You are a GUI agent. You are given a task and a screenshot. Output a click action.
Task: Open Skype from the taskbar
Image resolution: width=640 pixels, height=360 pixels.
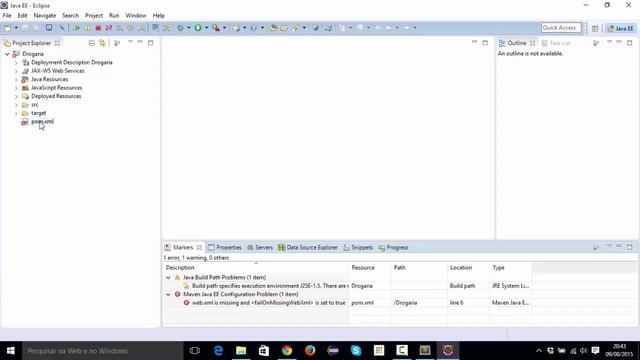[x=356, y=351]
